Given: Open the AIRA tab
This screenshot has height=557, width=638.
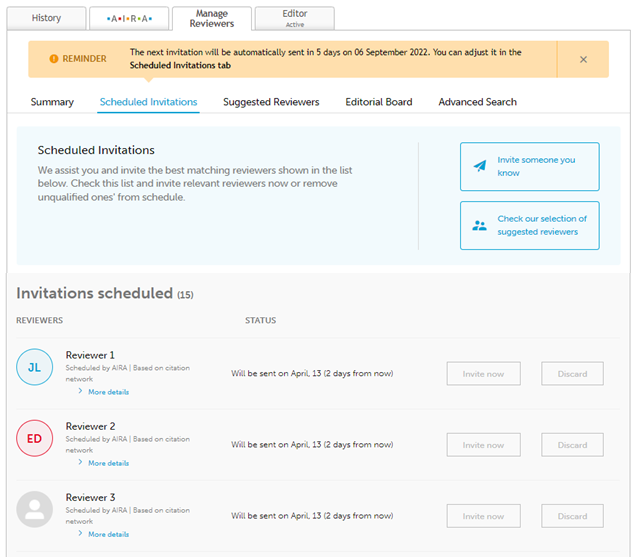Looking at the screenshot, I should tap(128, 18).
